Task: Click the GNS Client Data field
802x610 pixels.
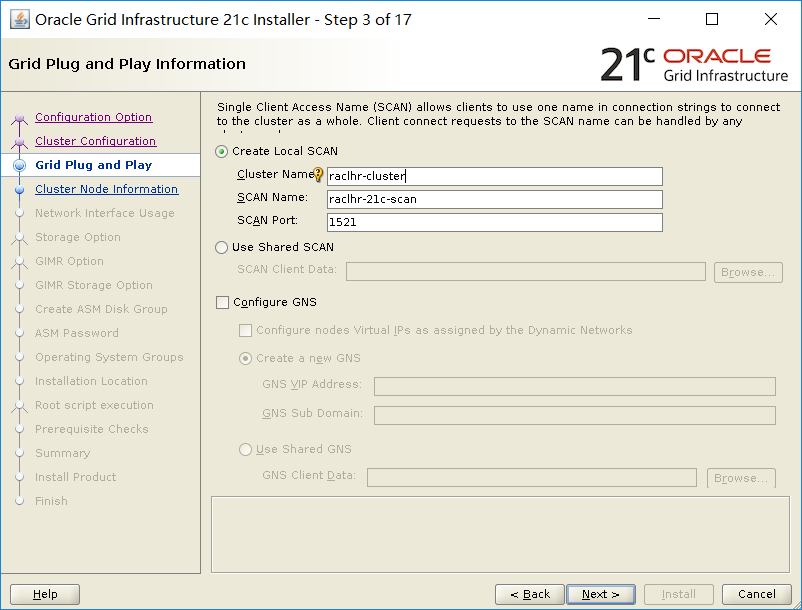Action: (x=532, y=478)
